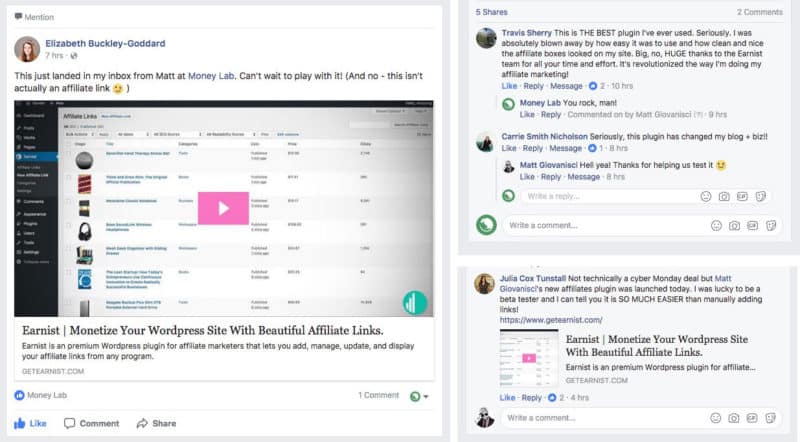Image resolution: width=800 pixels, height=442 pixels.
Task: Open the GETEARNIST.COM domain under post
Action: [53, 371]
